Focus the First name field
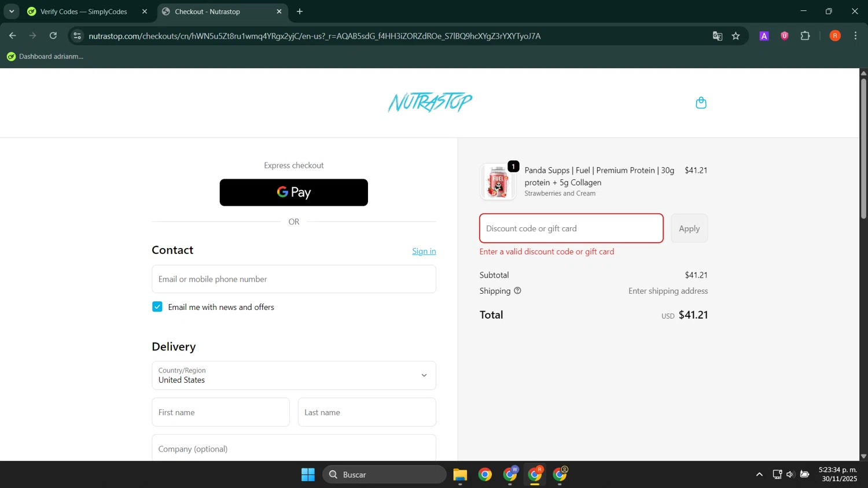Screen dimensions: 868x488 221,412
